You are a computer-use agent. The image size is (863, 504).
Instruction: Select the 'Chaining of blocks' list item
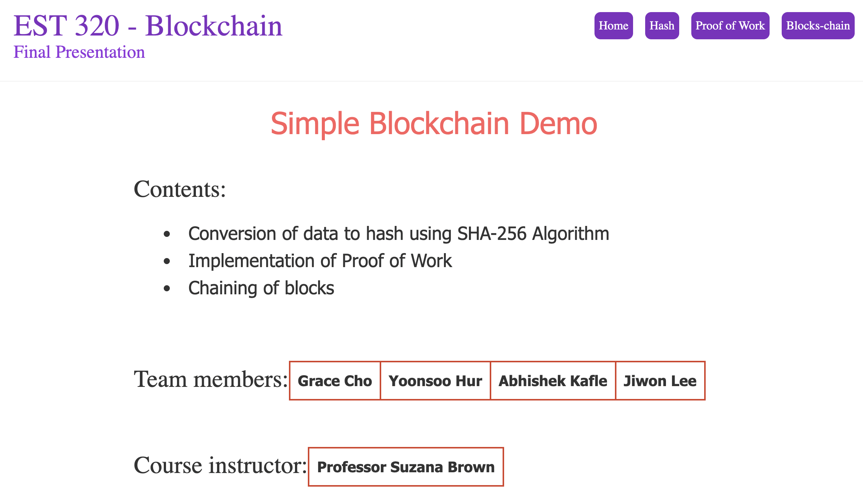tap(261, 288)
